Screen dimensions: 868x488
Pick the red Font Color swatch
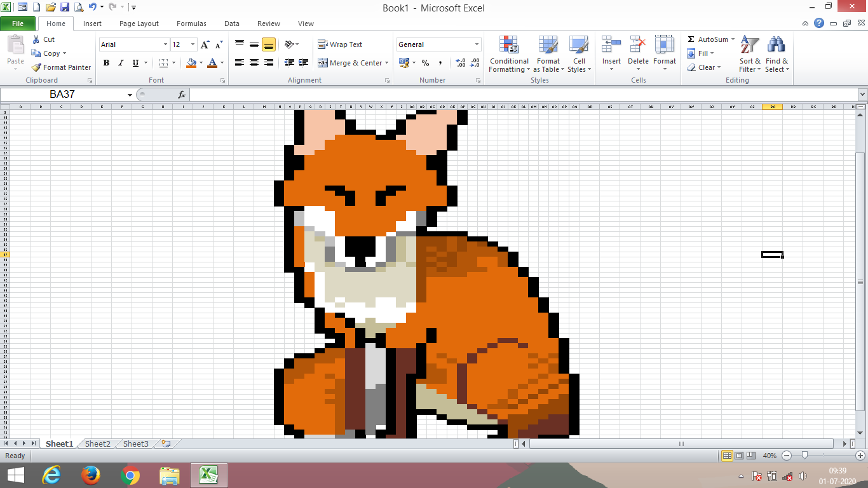[212, 63]
